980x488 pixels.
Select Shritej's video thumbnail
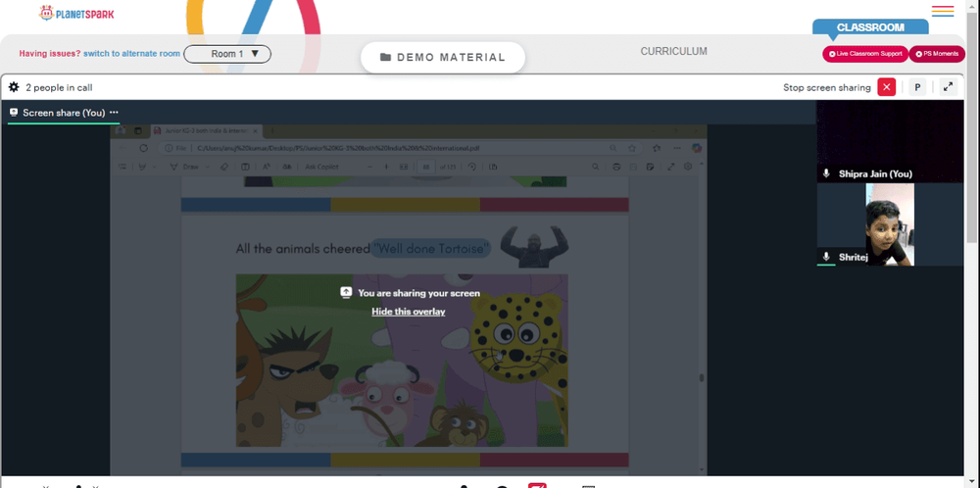[x=890, y=224]
